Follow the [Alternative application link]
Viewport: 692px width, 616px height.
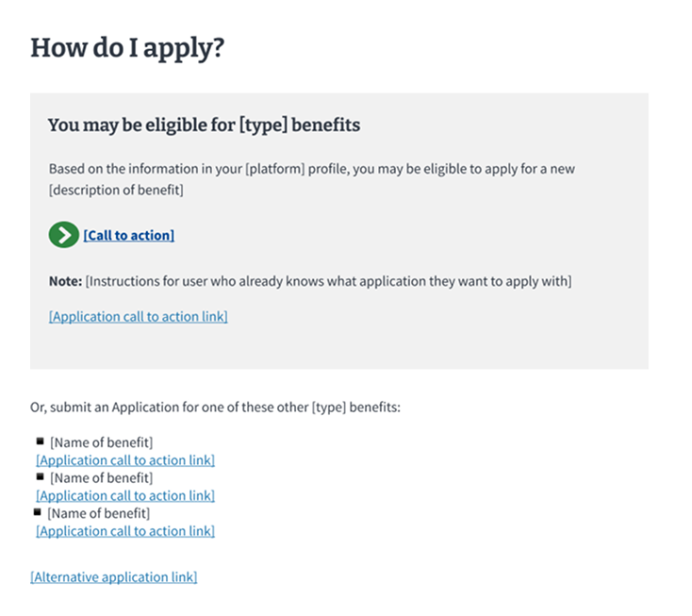click(114, 577)
